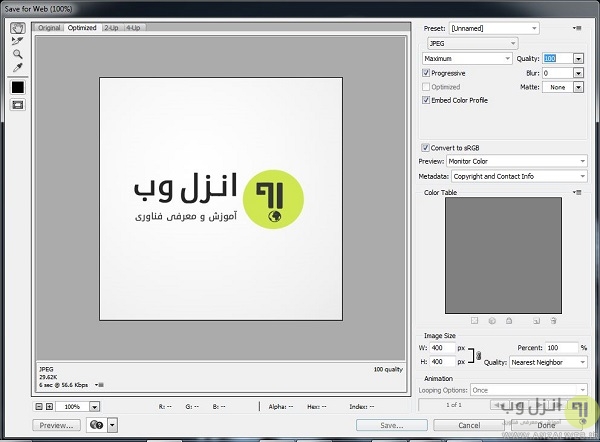Toggle the Progressive checkbox
The image size is (600, 442).
(x=427, y=73)
